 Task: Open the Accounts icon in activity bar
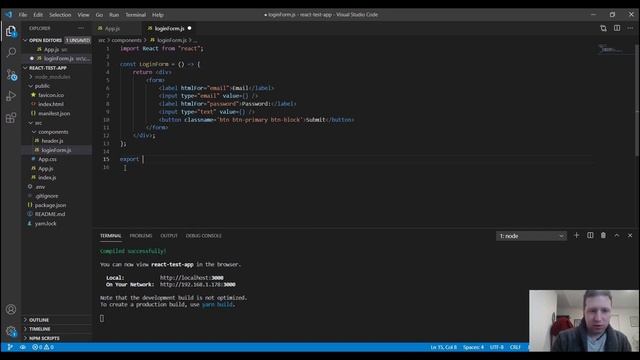[11, 309]
